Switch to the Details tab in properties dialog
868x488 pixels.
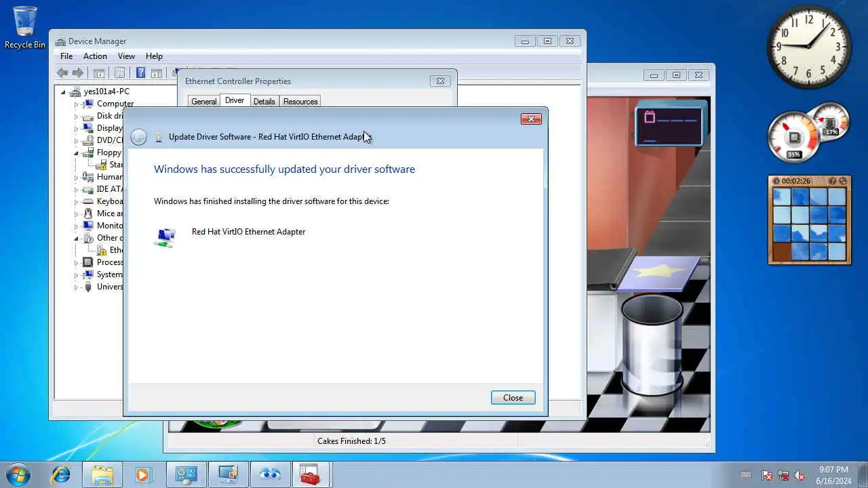tap(264, 102)
